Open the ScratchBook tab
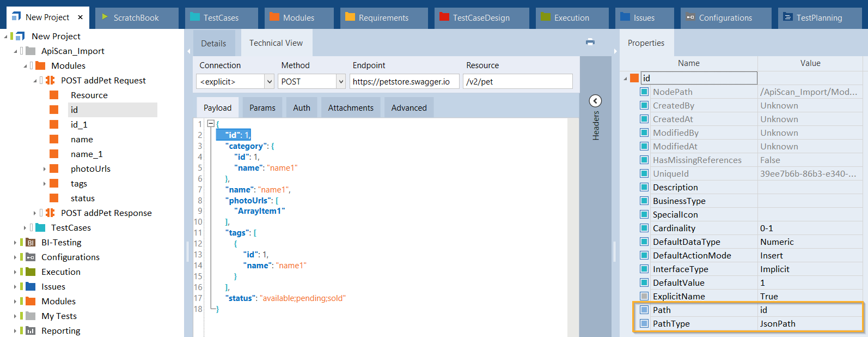This screenshot has width=868, height=337. point(136,18)
